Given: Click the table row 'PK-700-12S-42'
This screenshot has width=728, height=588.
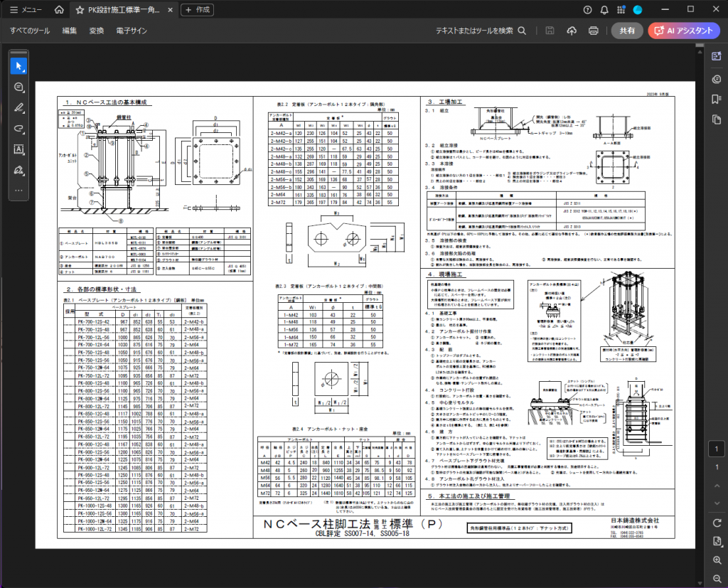Looking at the screenshot, I should [x=135, y=322].
